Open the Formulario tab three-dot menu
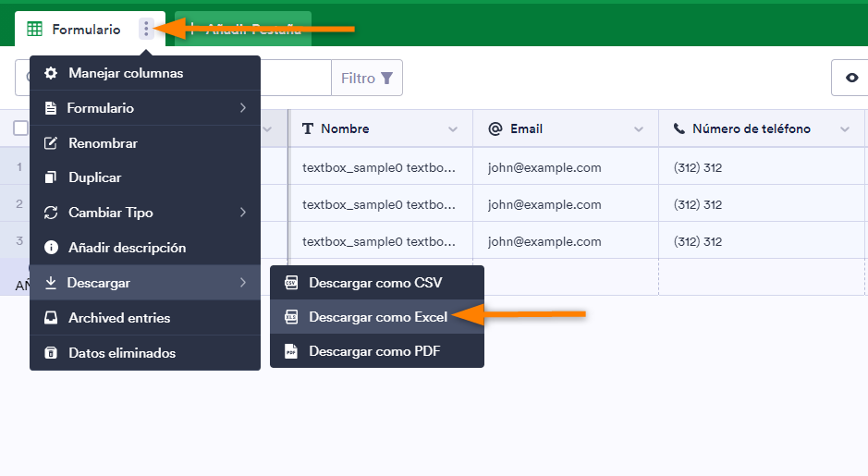The height and width of the screenshot is (476, 868). click(x=146, y=29)
